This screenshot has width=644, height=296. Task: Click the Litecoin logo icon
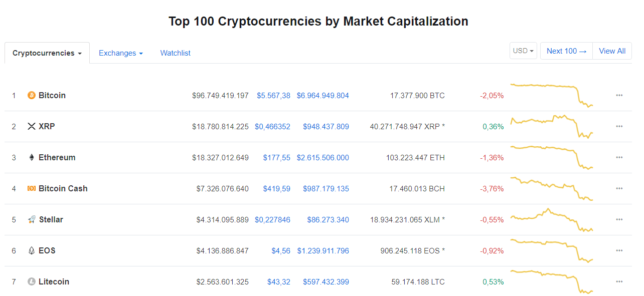tap(32, 281)
